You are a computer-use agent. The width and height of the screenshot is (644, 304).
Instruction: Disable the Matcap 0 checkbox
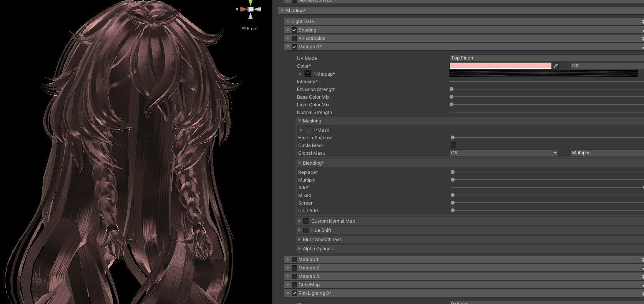click(294, 47)
